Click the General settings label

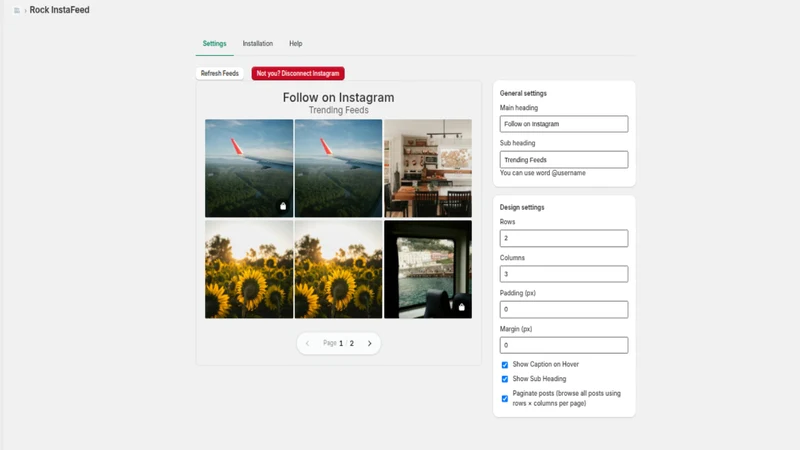coord(523,93)
